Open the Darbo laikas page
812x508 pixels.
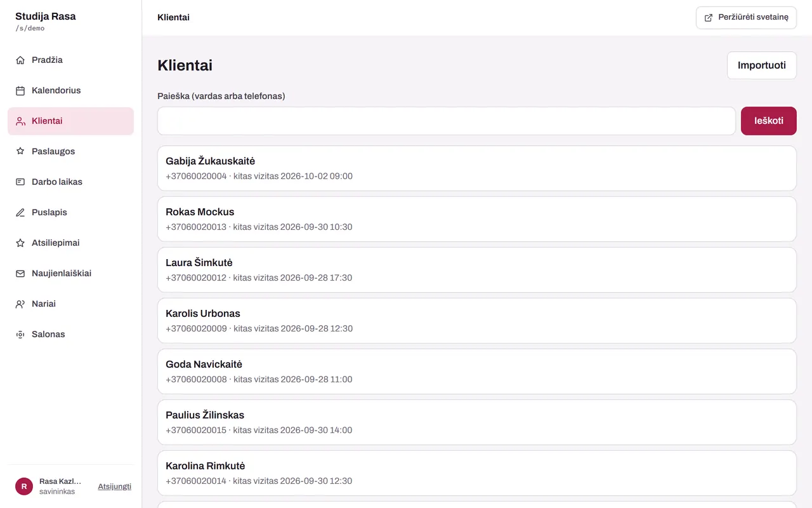[70, 182]
